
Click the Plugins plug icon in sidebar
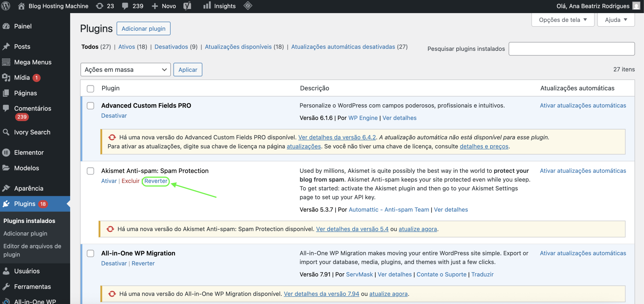[6, 204]
